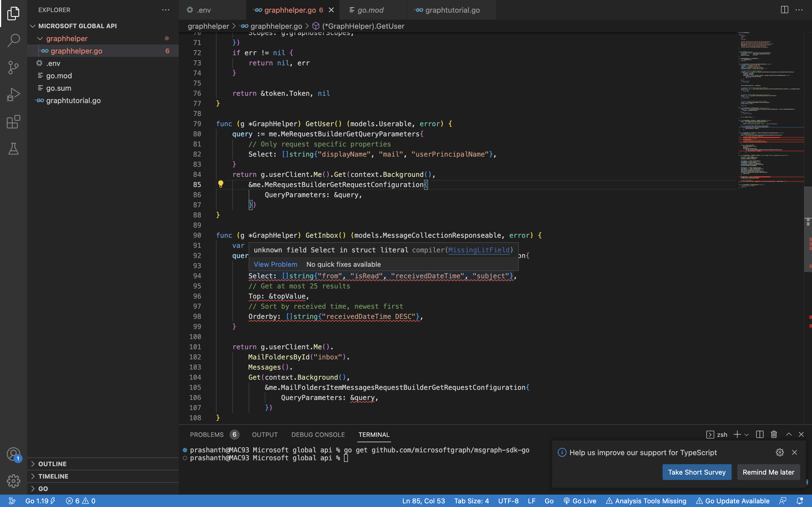Toggle maximize panel with the chevron

(x=789, y=434)
